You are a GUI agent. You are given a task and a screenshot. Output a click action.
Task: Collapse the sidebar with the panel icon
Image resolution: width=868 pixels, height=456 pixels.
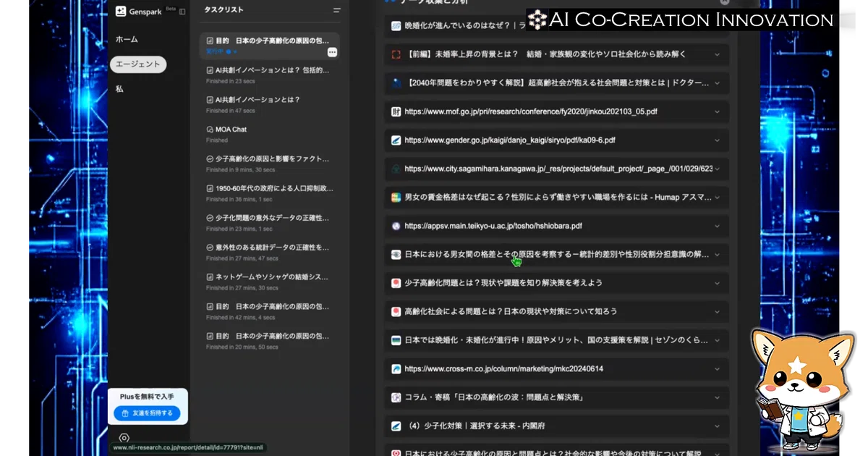click(x=182, y=12)
